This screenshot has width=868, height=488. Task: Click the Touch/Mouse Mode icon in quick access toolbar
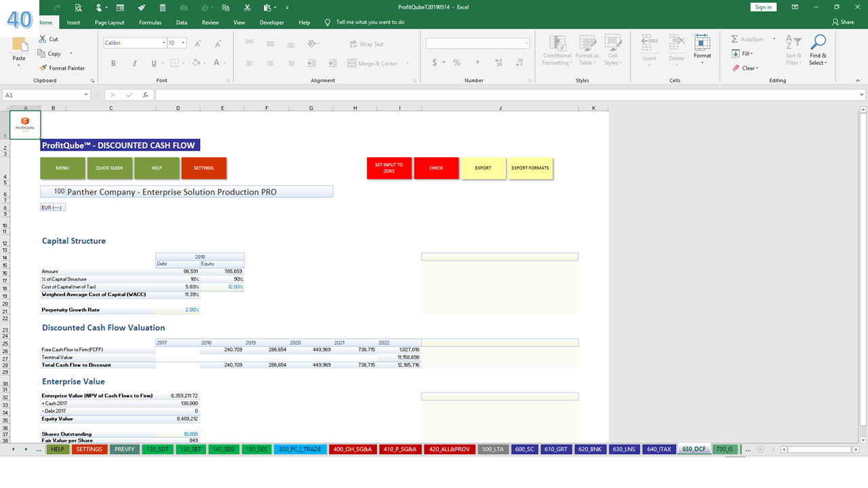[99, 7]
